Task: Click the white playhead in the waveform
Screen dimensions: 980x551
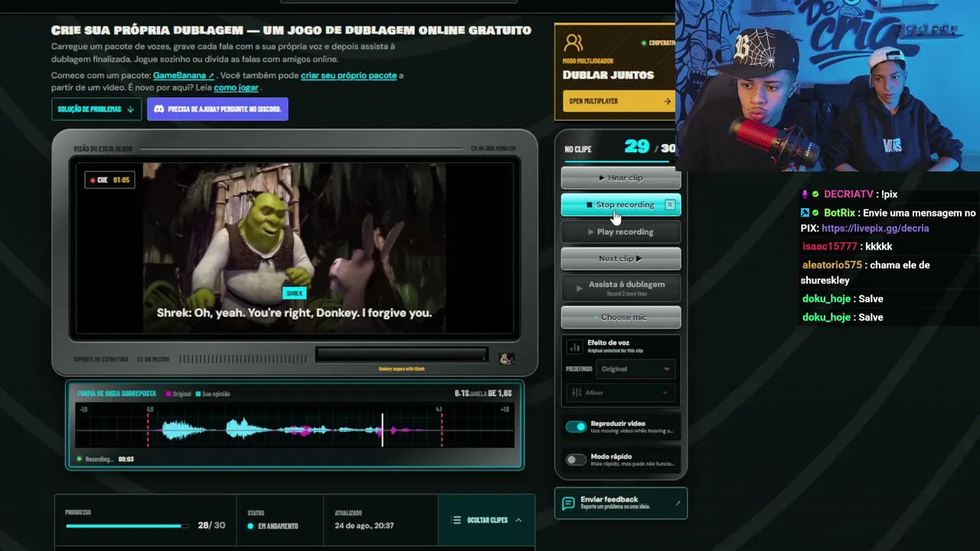Action: 382,429
